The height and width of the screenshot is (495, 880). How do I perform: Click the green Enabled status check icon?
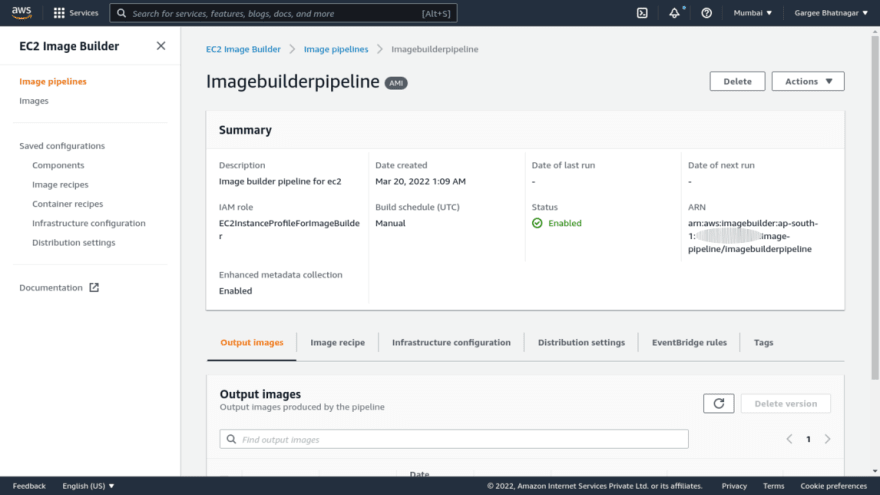(x=537, y=223)
